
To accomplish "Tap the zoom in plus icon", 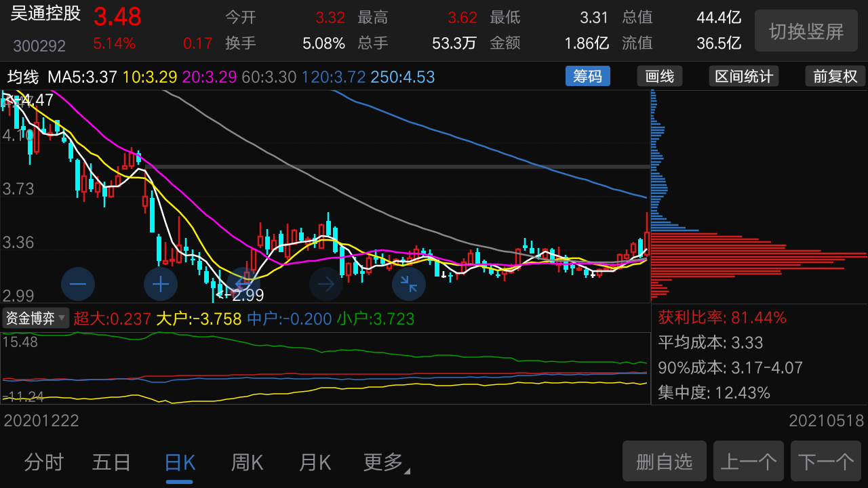I will click(161, 284).
